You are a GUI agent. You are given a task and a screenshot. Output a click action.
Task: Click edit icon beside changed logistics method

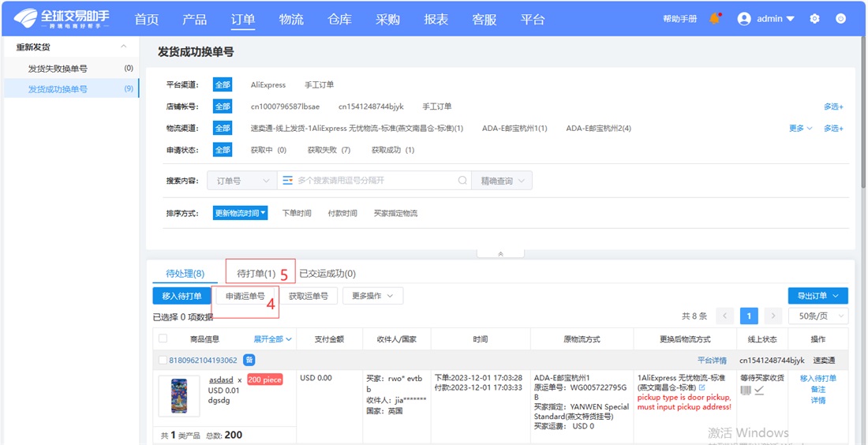click(702, 387)
